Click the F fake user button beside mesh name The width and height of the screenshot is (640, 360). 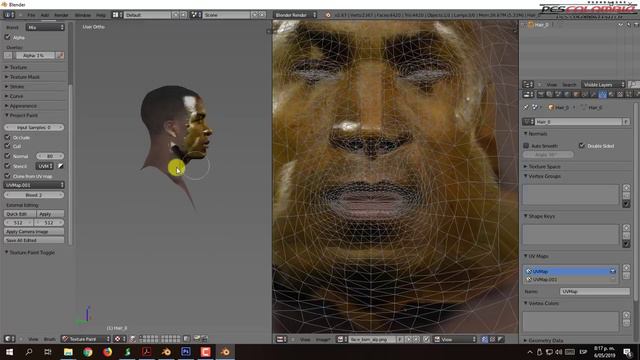(x=626, y=122)
